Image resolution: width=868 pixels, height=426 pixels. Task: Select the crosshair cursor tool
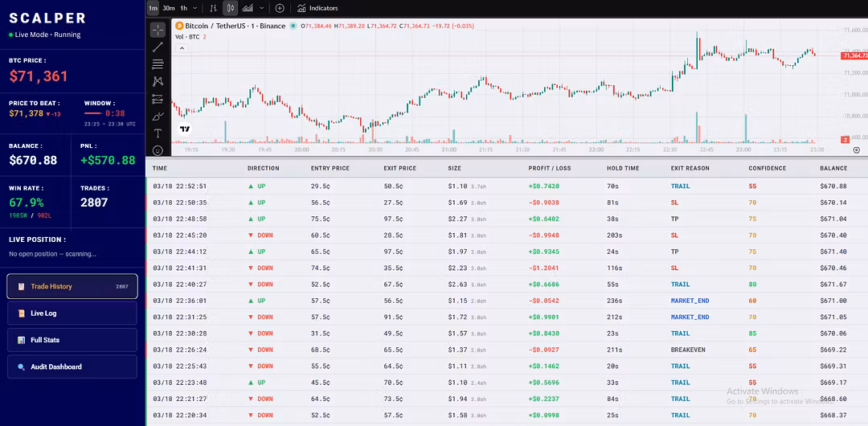[x=158, y=30]
